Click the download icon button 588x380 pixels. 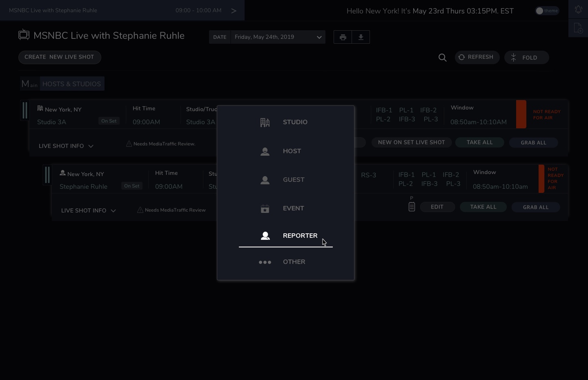pyautogui.click(x=361, y=37)
